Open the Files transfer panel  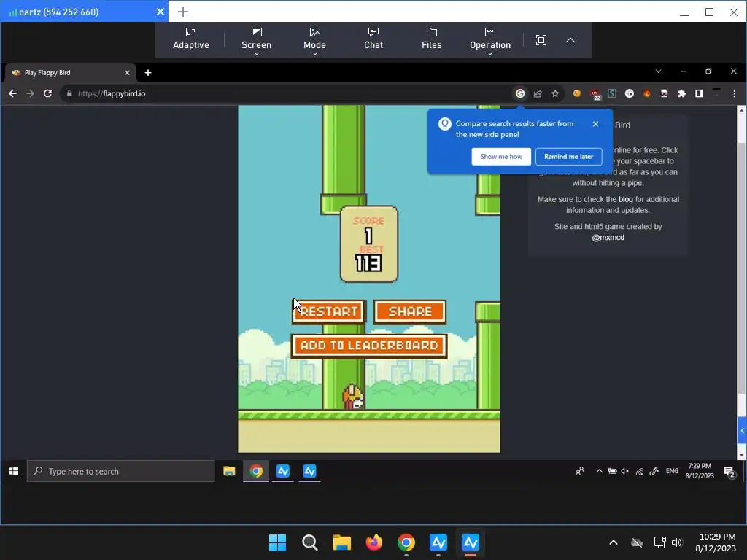click(x=432, y=39)
